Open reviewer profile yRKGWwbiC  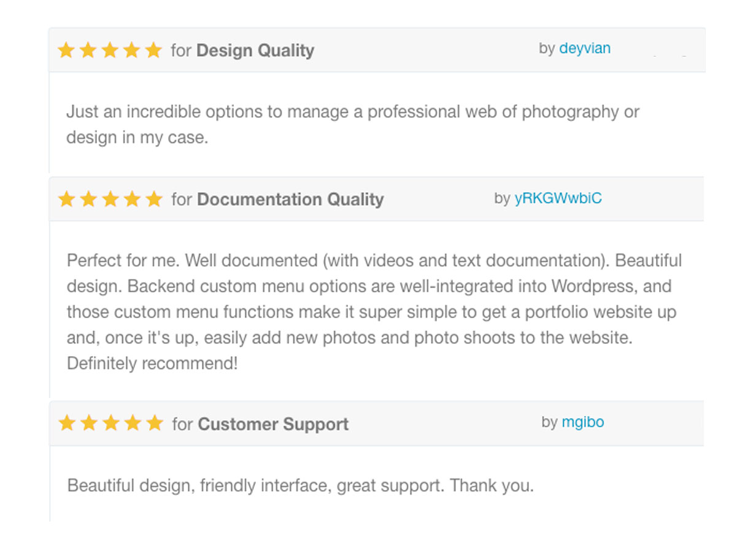(558, 198)
